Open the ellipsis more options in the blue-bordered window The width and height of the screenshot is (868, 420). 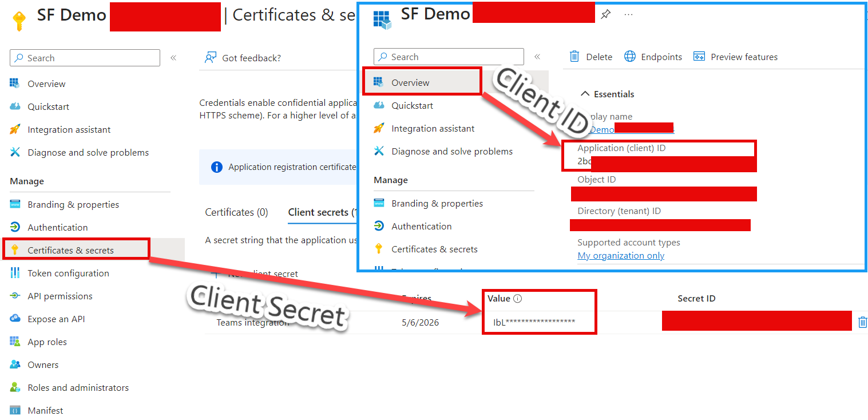click(x=628, y=15)
